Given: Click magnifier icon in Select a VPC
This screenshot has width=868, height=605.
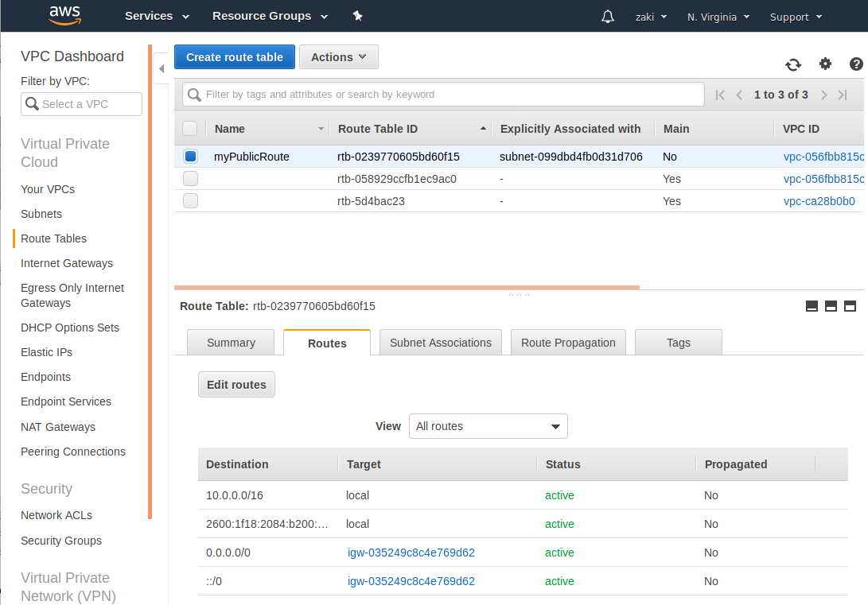Looking at the screenshot, I should pyautogui.click(x=32, y=104).
